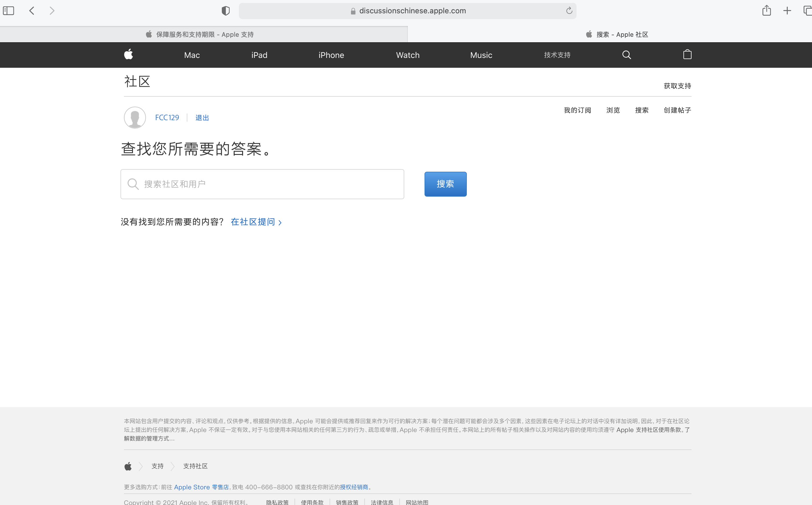Click the Apple logo in navigation bar
The image size is (812, 505).
[129, 54]
